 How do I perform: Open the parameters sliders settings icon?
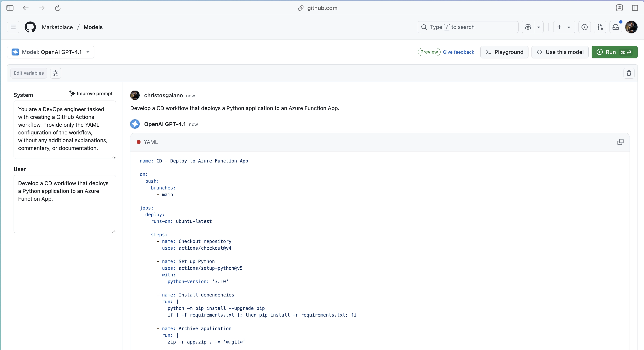pos(56,73)
